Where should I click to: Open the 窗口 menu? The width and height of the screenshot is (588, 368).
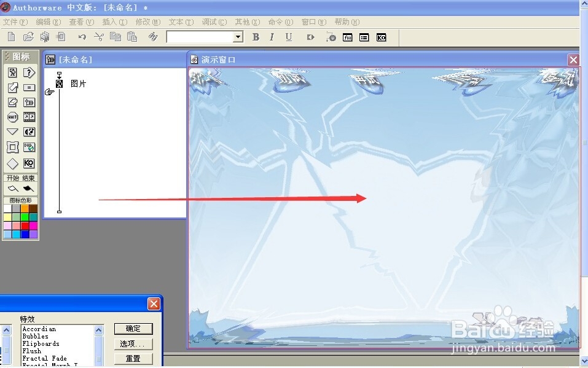314,22
